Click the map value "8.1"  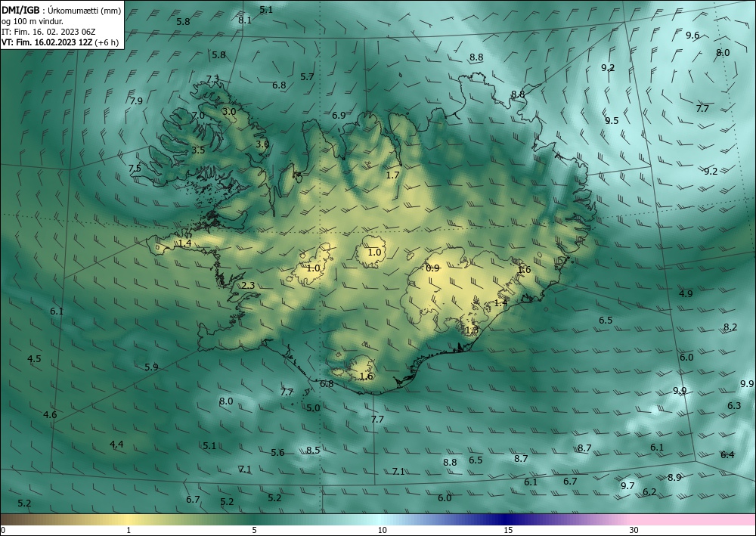point(245,20)
